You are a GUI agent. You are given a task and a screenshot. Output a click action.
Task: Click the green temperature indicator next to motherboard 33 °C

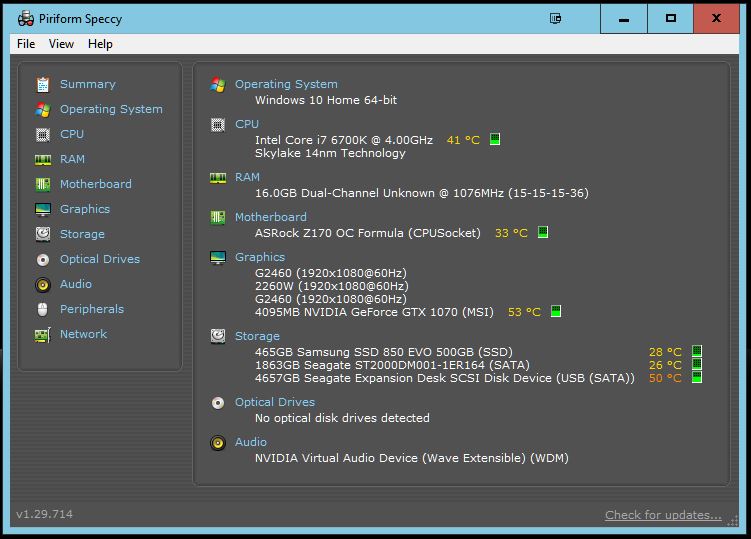coord(543,232)
